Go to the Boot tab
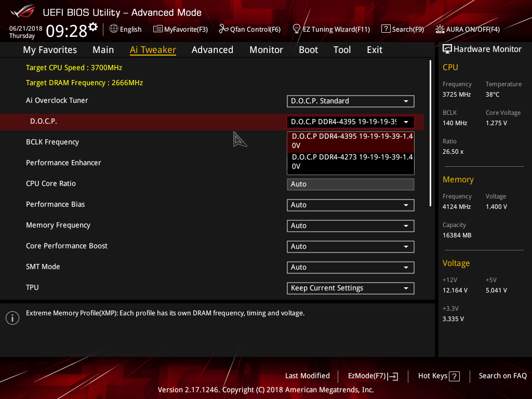532x399 pixels. (x=309, y=50)
